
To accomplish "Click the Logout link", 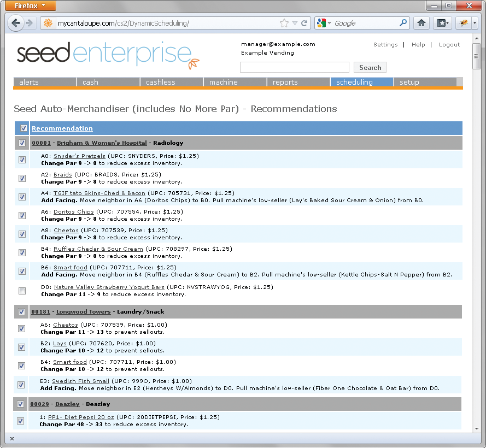I will pyautogui.click(x=449, y=44).
